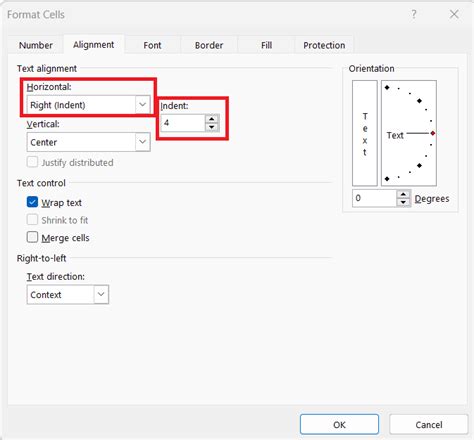Enable the Merge cells checkbox
This screenshot has width=474, height=440.
[x=32, y=237]
